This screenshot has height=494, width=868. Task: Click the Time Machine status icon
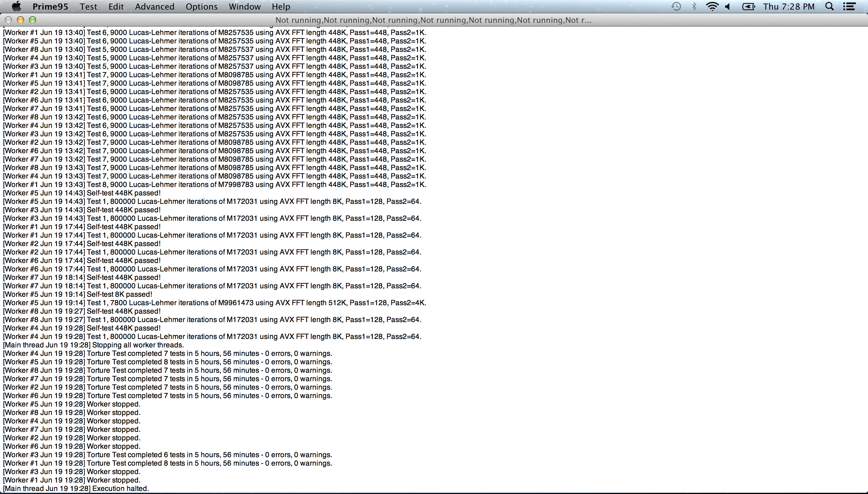pos(676,6)
